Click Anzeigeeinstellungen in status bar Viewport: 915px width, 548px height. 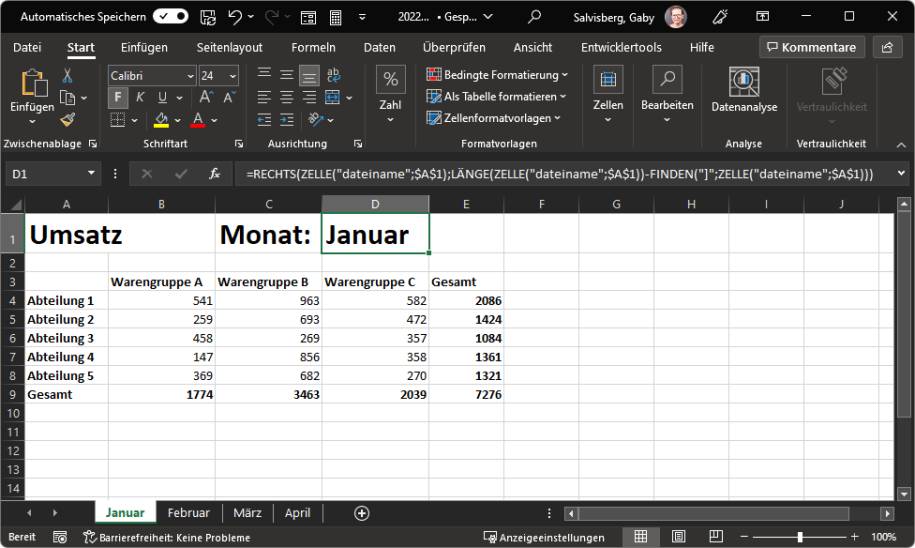coord(545,537)
